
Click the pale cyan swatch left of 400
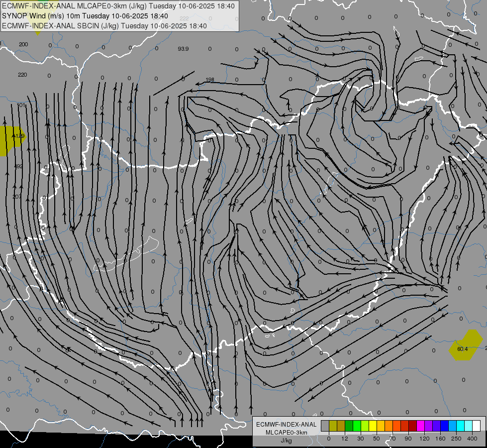click(469, 426)
